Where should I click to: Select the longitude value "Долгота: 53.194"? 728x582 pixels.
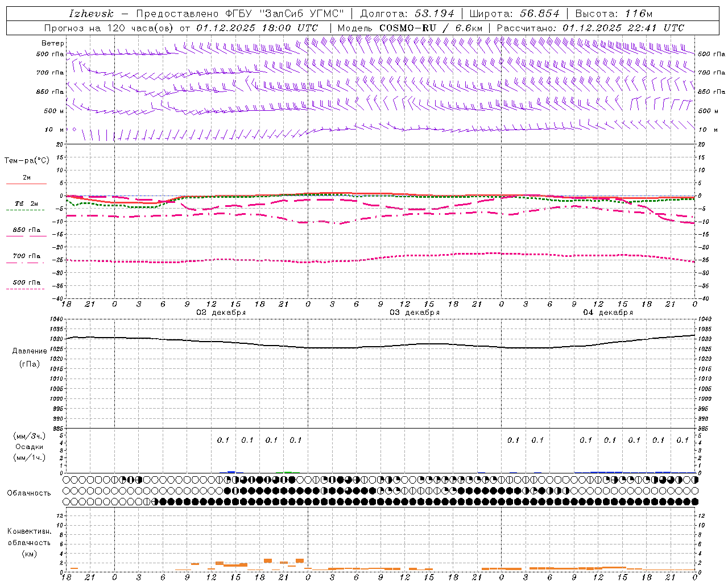tap(407, 14)
